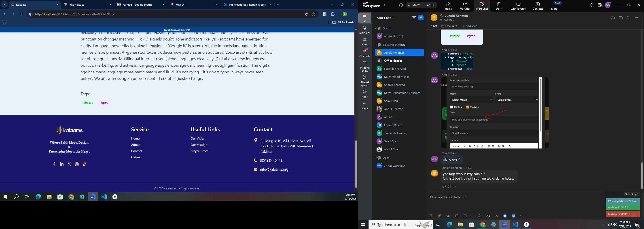Open Office Breaks channel
This screenshot has width=644, height=229.
(399, 61)
